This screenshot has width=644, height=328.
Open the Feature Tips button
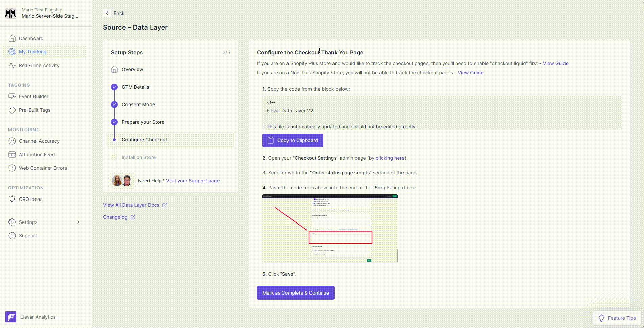click(x=617, y=318)
